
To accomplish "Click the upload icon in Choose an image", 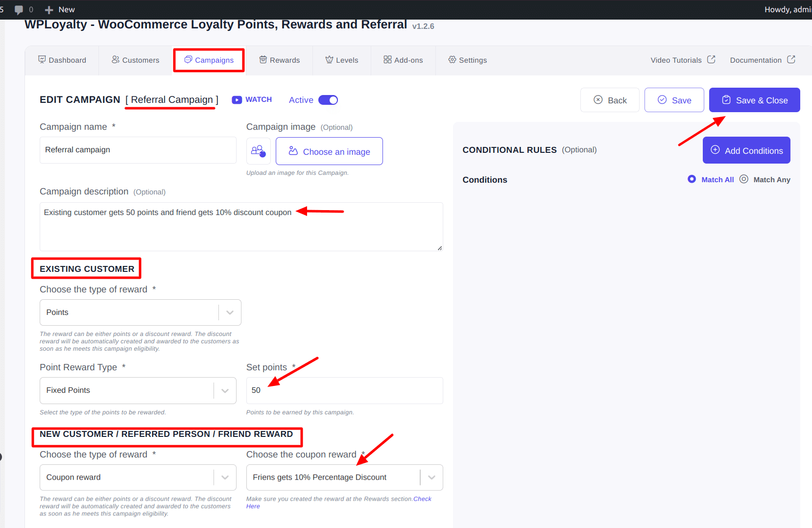I will [x=293, y=151].
